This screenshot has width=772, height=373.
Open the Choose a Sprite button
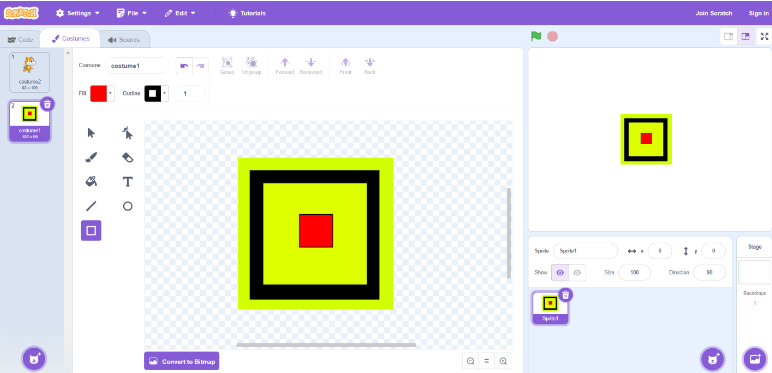coord(712,359)
